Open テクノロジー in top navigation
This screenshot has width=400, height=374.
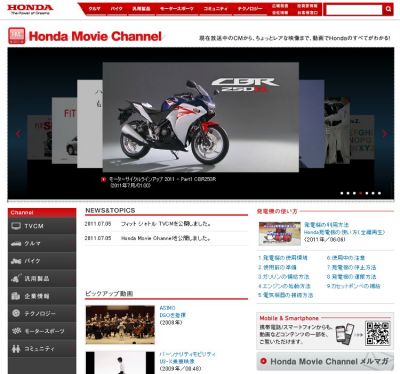pos(250,9)
